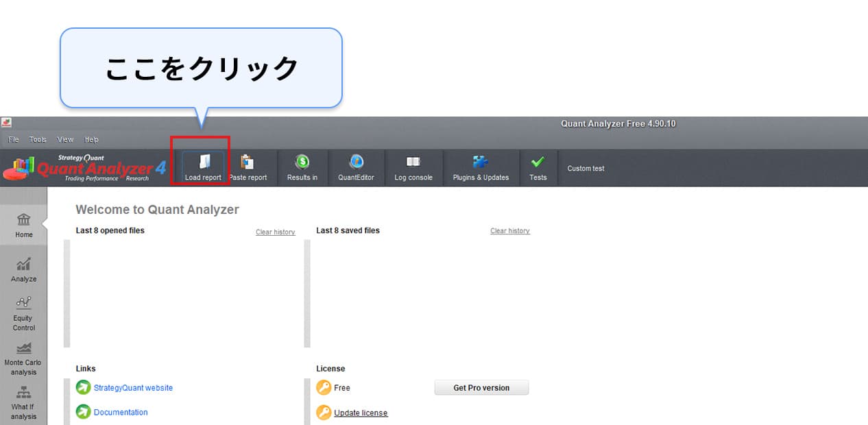Open the Tools menu

click(x=38, y=139)
